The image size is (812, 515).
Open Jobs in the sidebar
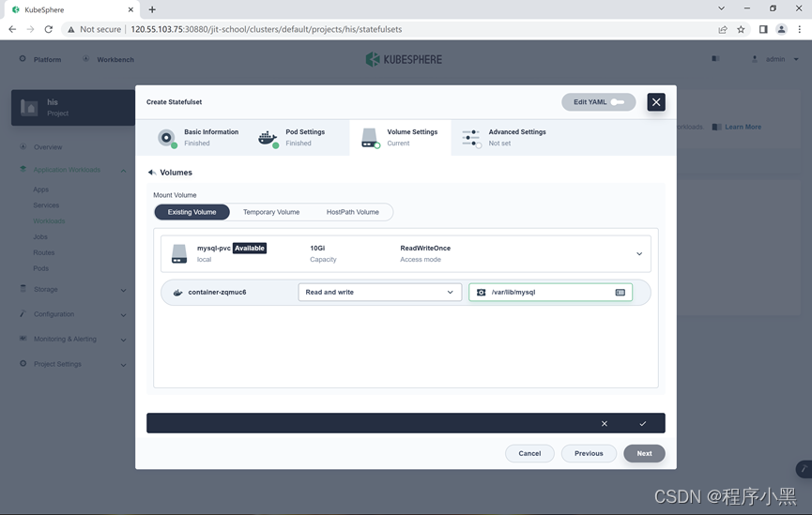pos(40,237)
